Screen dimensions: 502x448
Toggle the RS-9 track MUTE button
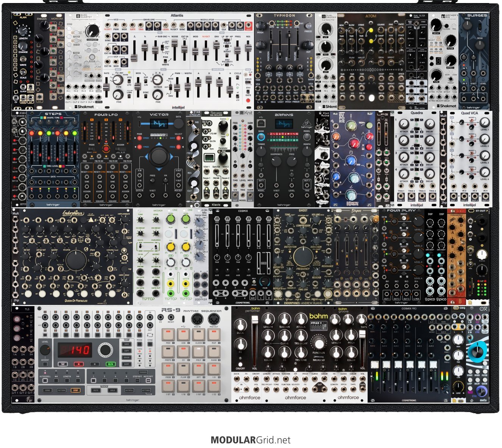[96, 390]
